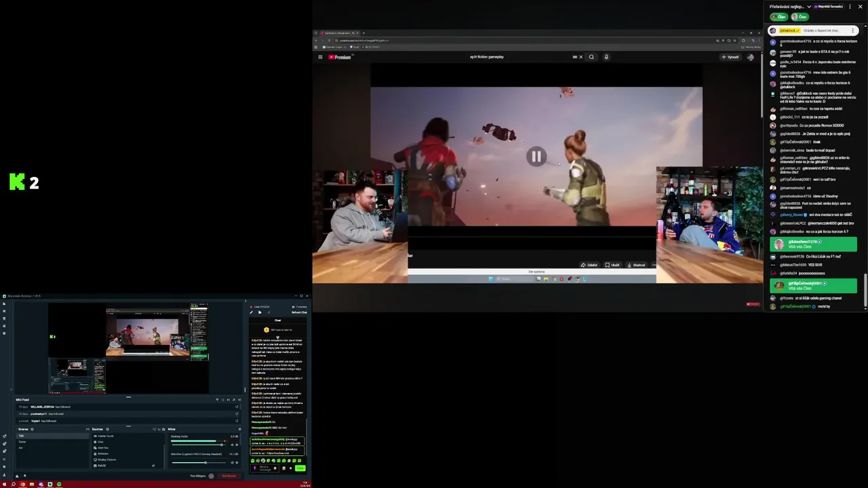
Task: Toggle the Test Widgets switch
Action: coord(211,476)
